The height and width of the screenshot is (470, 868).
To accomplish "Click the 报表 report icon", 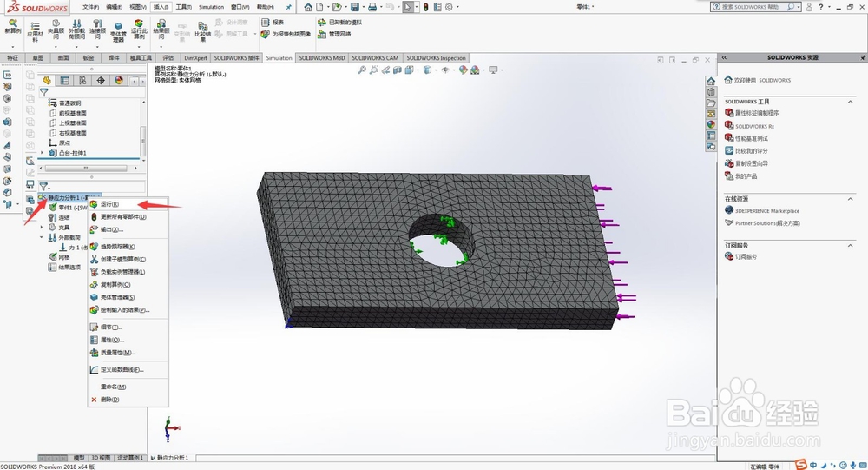I will tap(273, 23).
